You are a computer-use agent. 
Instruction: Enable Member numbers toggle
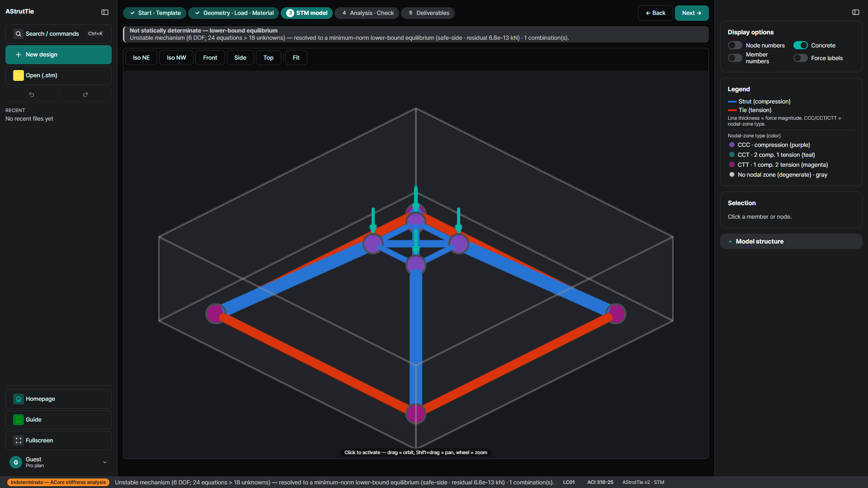tap(735, 58)
